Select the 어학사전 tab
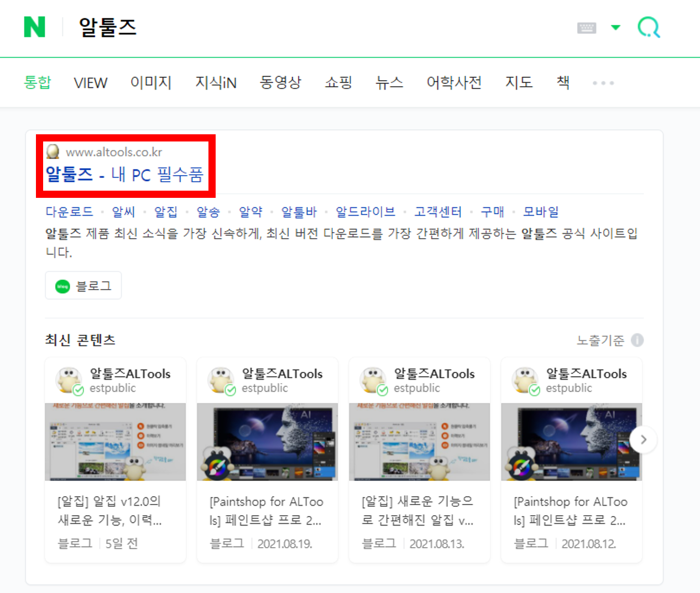The height and width of the screenshot is (593, 700). [x=454, y=82]
